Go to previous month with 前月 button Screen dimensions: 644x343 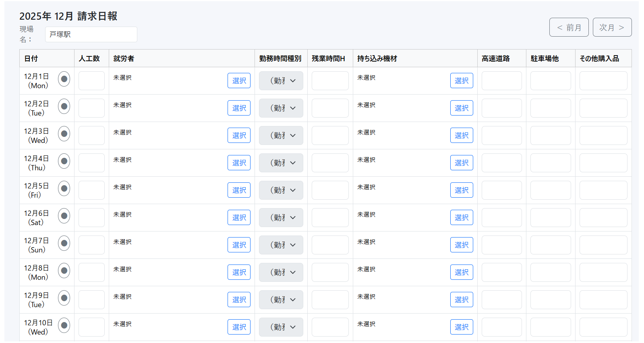[x=569, y=27]
